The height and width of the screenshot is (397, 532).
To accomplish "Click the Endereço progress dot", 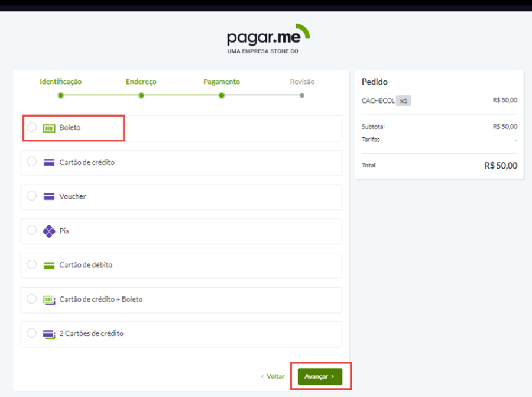I will (141, 95).
